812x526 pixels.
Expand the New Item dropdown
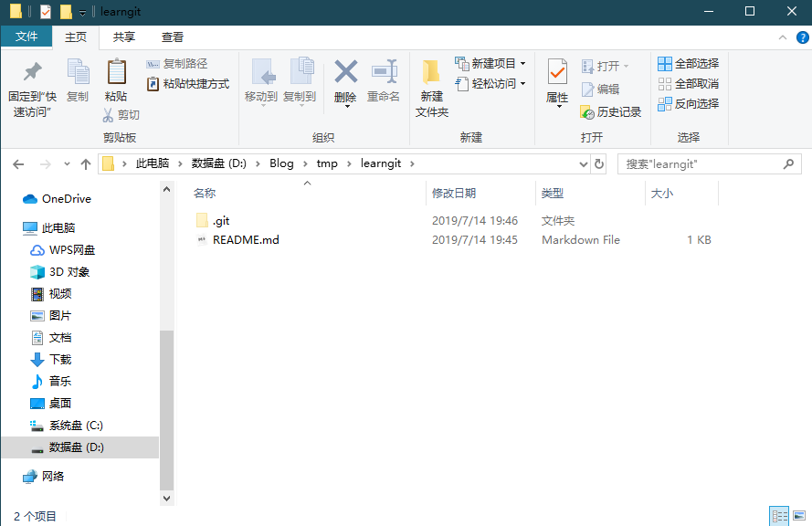(522, 64)
